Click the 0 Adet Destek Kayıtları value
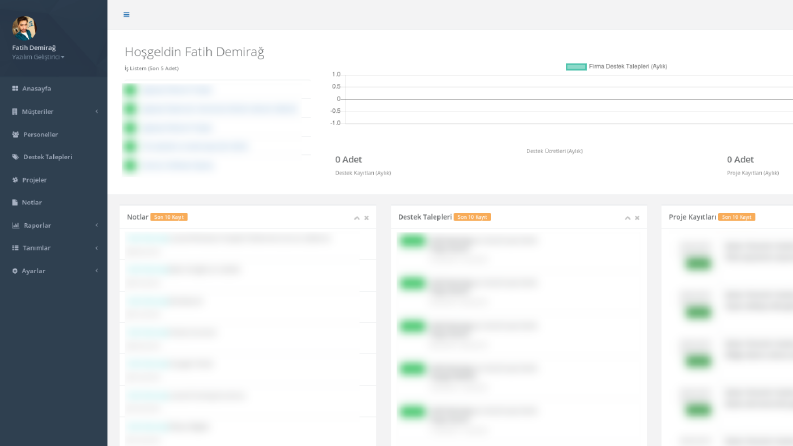 coord(348,160)
